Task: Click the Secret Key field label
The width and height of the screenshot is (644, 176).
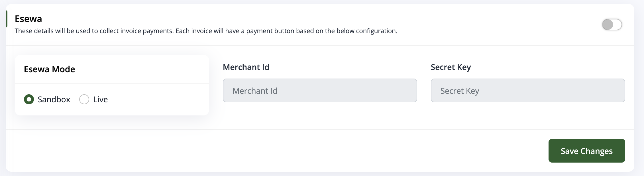Action: (451, 67)
